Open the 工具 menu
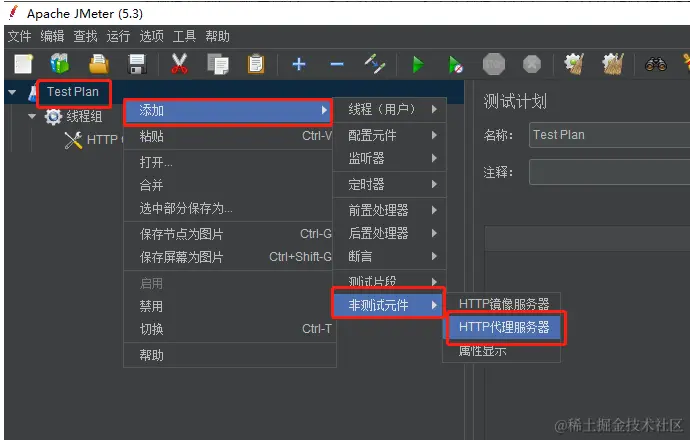Screen dimensions: 690x440 (x=184, y=36)
